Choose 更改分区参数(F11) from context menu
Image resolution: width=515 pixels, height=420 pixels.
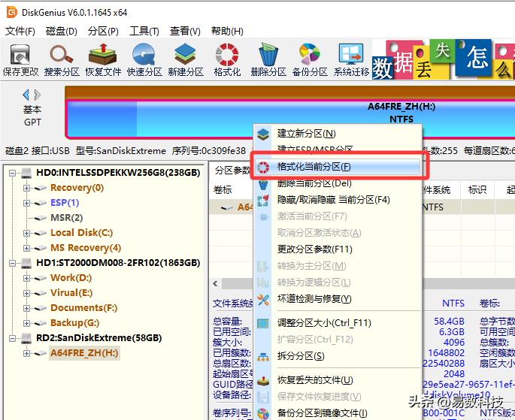click(338, 249)
